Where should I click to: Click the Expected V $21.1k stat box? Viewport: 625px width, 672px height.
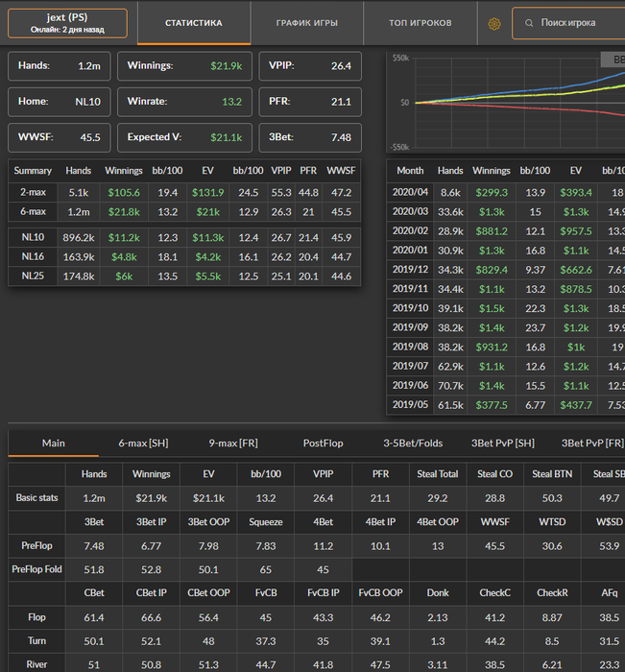(184, 137)
